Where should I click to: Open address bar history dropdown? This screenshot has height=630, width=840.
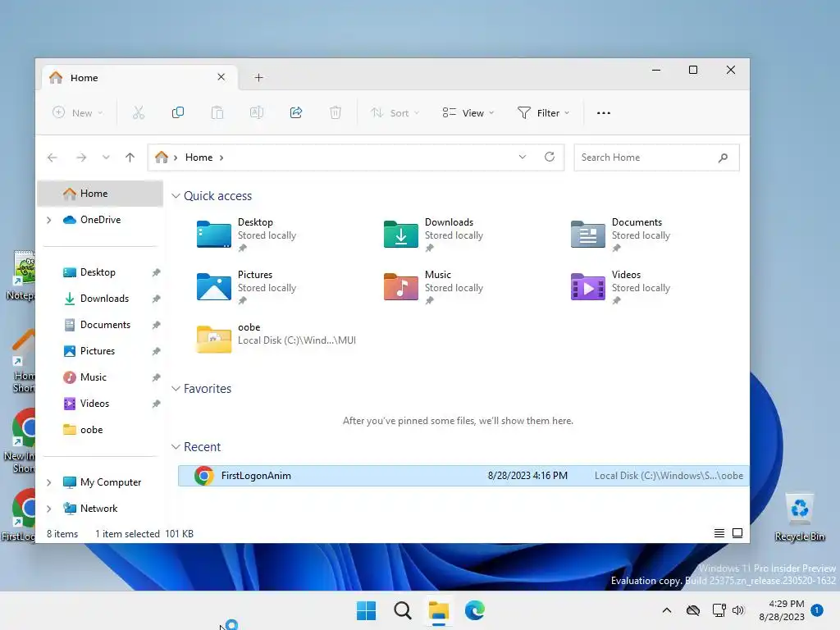(x=523, y=157)
